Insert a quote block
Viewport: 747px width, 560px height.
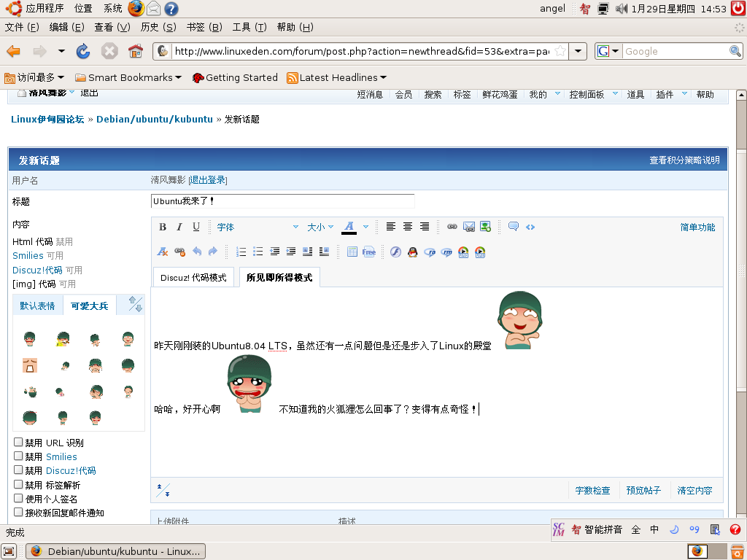tap(513, 227)
